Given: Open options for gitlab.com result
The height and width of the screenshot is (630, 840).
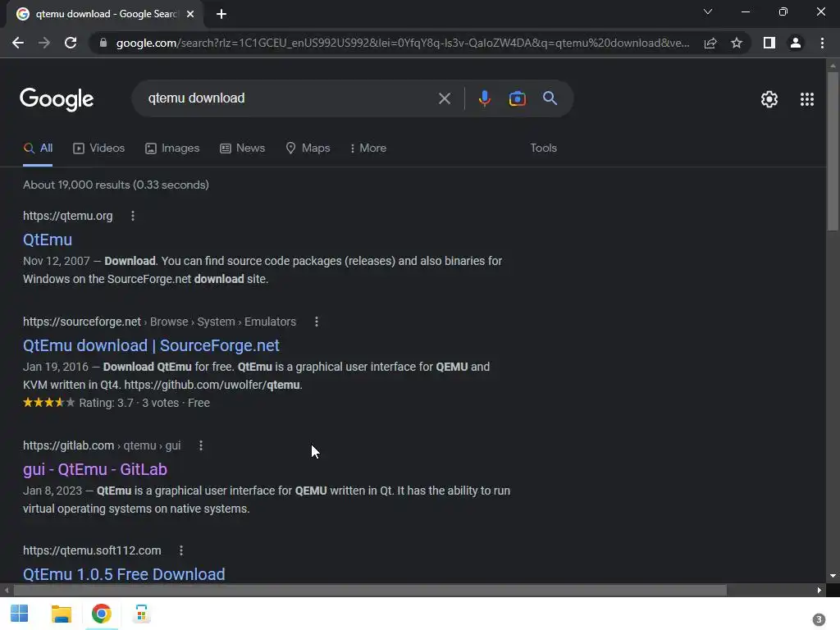Looking at the screenshot, I should coord(201,445).
